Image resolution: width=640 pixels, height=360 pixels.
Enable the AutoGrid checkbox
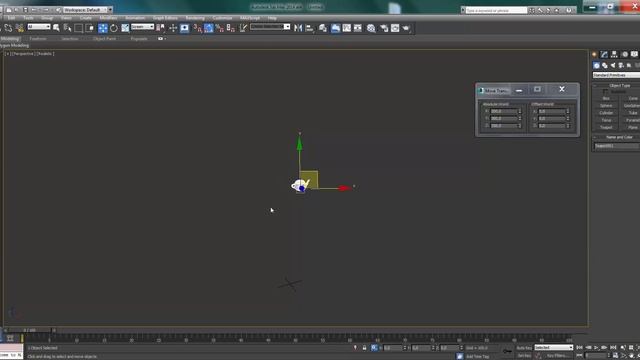[x=605, y=92]
